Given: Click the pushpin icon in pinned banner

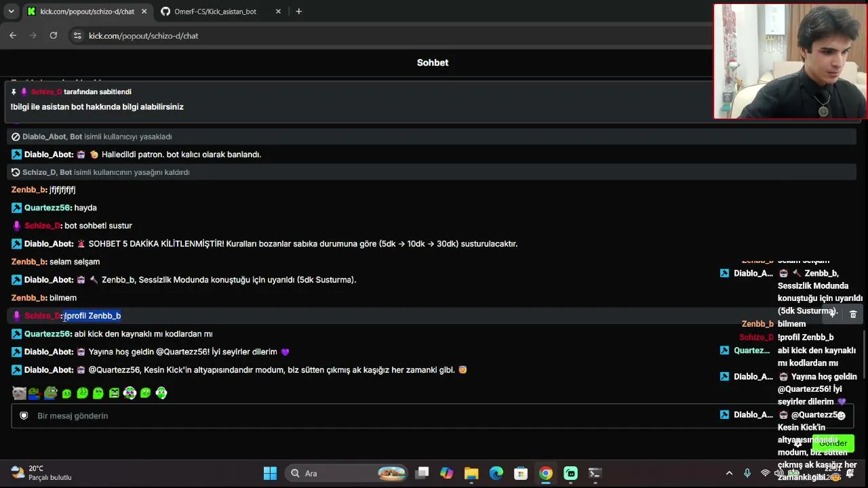Looking at the screenshot, I should pyautogui.click(x=14, y=91).
